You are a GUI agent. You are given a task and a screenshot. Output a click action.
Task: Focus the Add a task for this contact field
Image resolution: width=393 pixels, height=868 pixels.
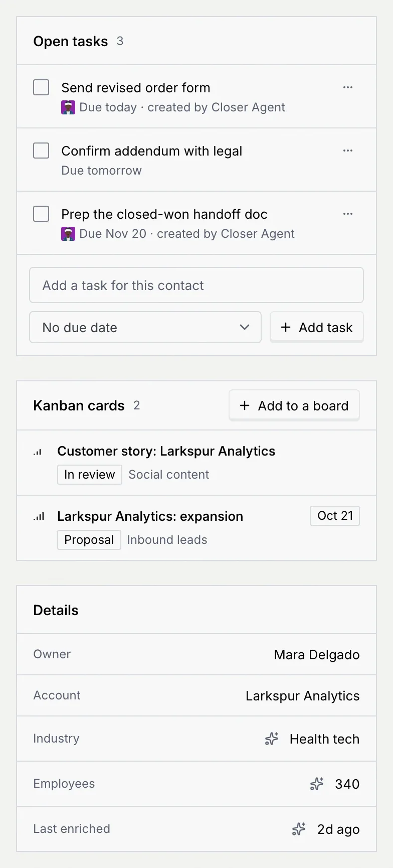pos(197,285)
